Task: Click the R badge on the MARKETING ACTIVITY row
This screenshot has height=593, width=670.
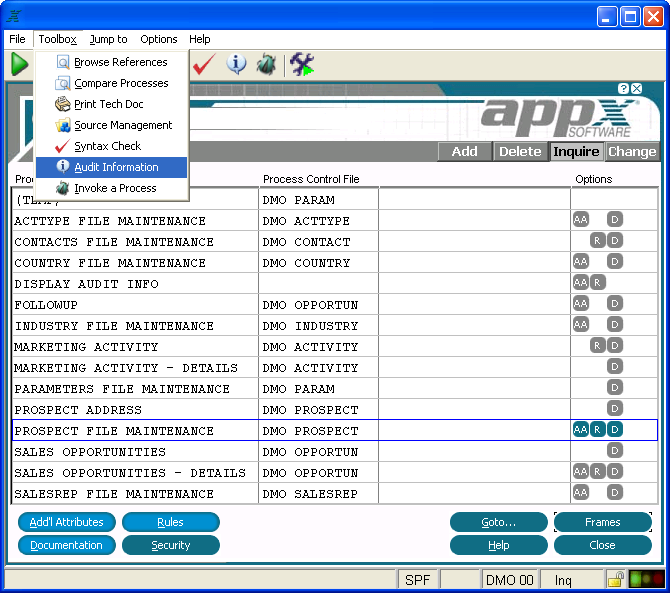Action: click(x=598, y=345)
